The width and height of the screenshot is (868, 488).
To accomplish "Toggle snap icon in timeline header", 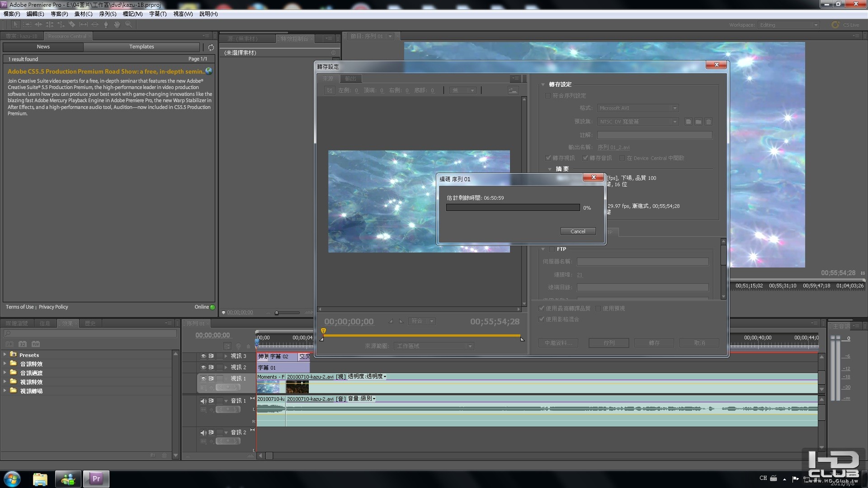I will tap(227, 346).
